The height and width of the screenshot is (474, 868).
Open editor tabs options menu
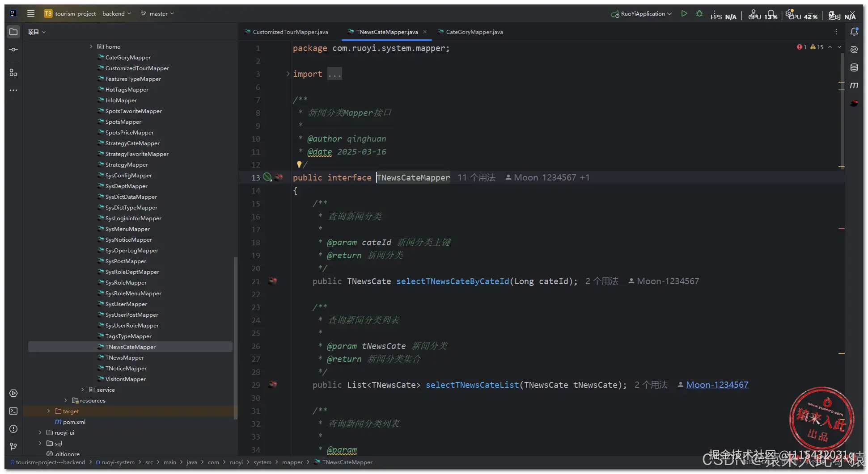click(836, 32)
